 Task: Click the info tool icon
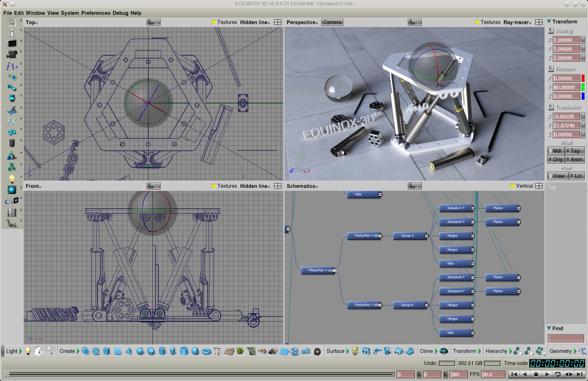12,33
